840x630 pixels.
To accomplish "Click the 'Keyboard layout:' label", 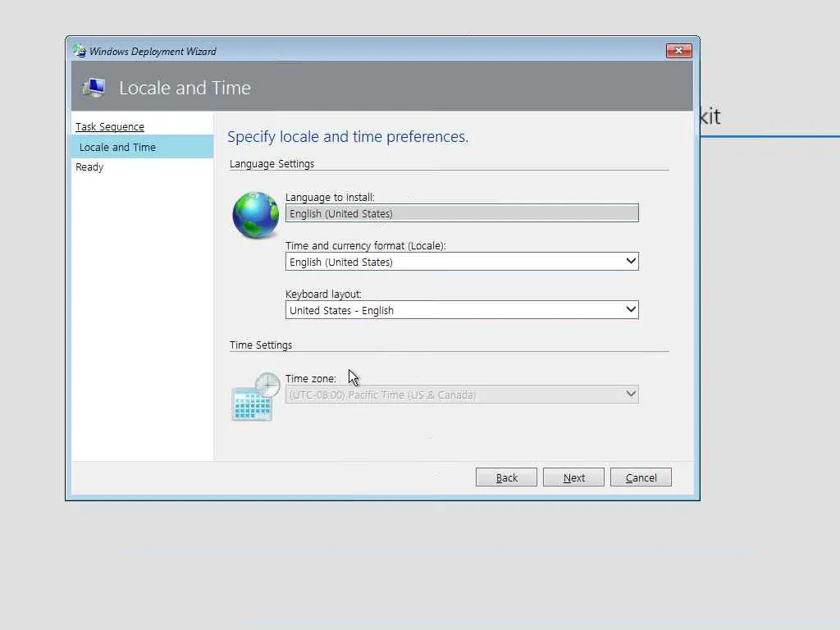I will point(323,294).
